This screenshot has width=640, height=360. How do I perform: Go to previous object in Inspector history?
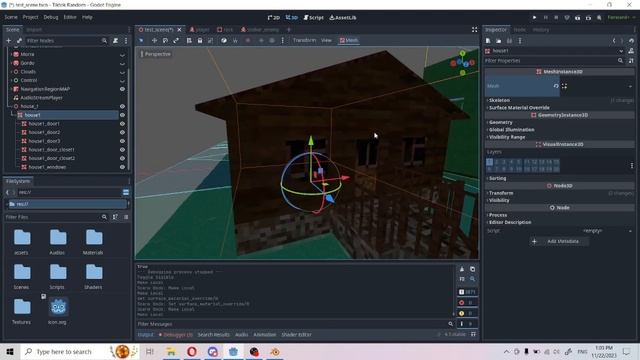(614, 41)
